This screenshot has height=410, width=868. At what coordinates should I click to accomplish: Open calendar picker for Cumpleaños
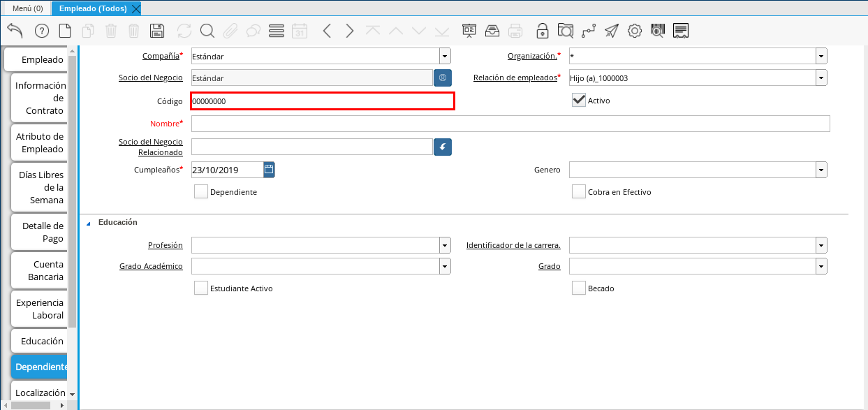coord(269,170)
